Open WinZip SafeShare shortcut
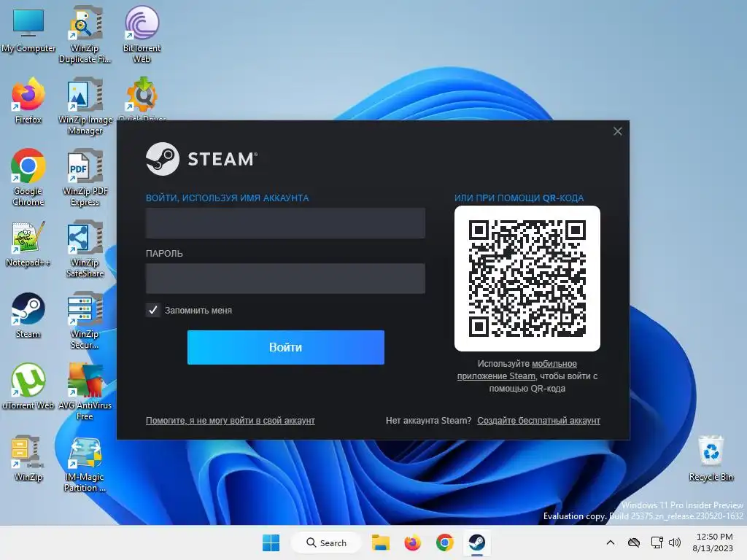This screenshot has height=560, width=747. coord(85,249)
